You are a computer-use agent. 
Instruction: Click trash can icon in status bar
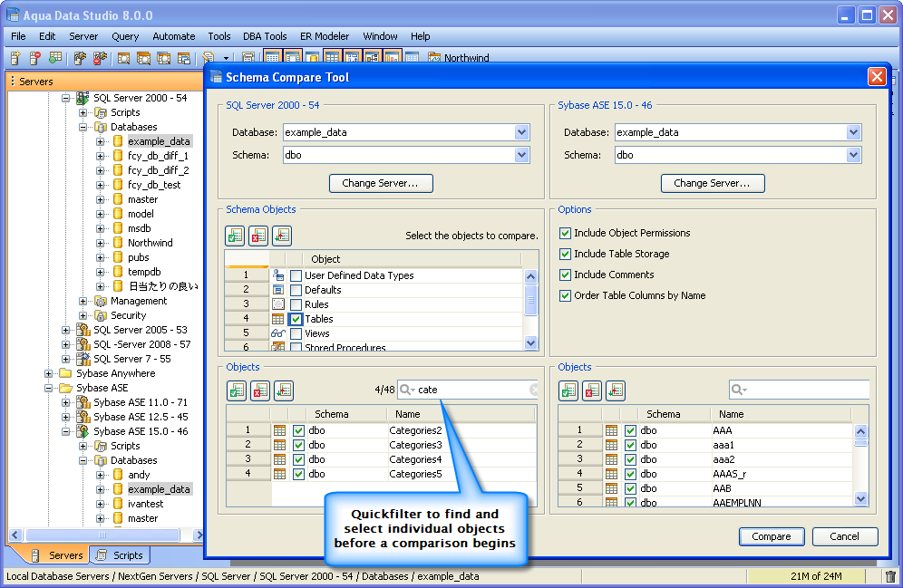[890, 576]
